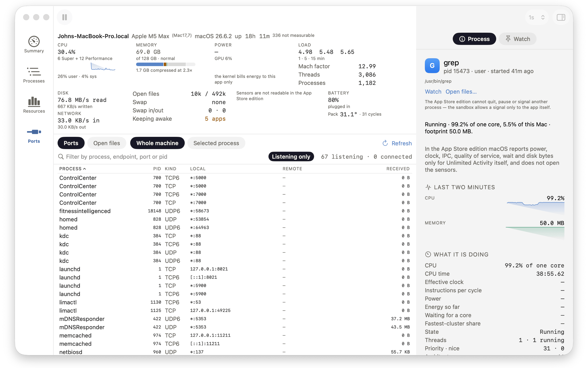Click the hostname Johns-MacBook-Pro.local
588x368 pixels.
[93, 36]
